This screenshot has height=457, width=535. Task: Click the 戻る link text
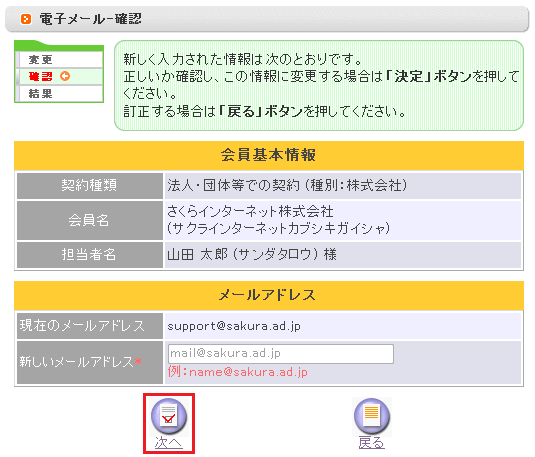click(372, 443)
